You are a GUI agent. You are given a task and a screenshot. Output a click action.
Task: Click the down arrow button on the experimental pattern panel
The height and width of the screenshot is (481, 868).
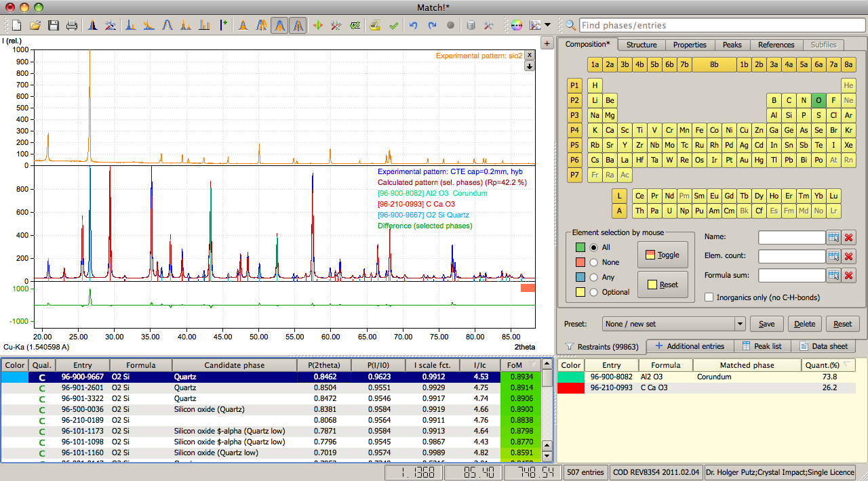530,66
